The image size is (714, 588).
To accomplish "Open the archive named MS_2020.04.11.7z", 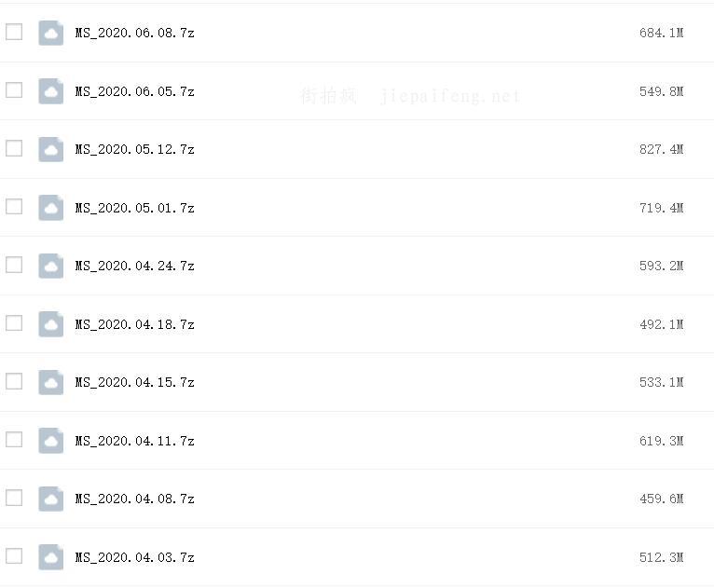I will click(x=134, y=441).
